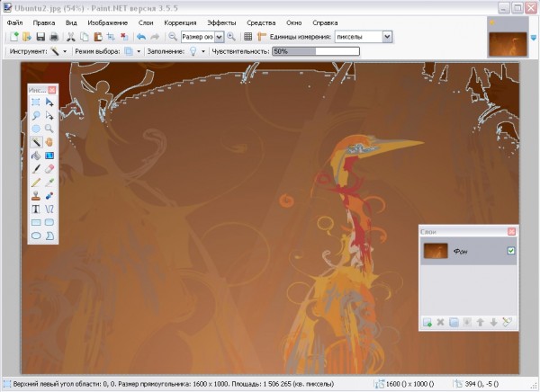
Task: Select the Move Selection tool
Action: point(49,115)
